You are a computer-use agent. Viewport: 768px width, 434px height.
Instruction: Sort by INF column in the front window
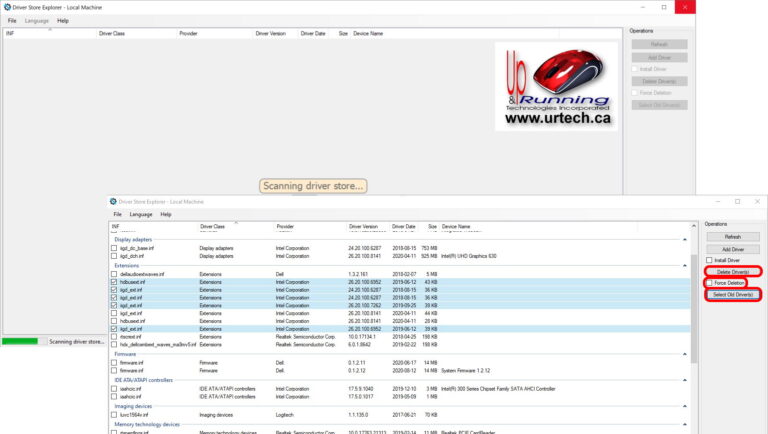[116, 227]
